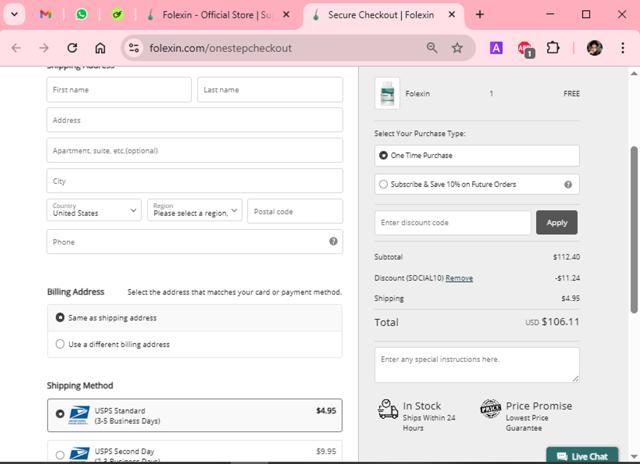Click the City field
The width and height of the screenshot is (640, 464).
[195, 181]
